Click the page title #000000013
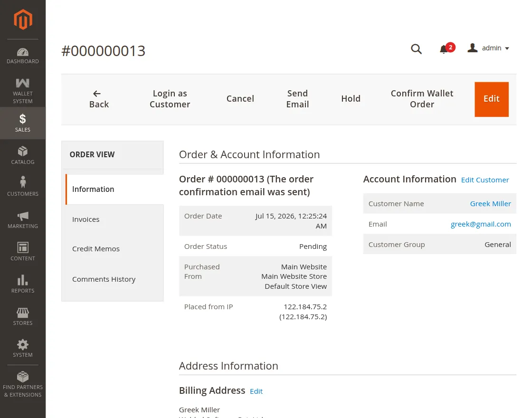 (103, 51)
